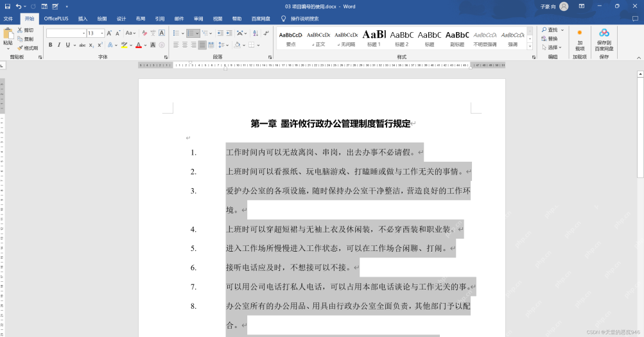The image size is (644, 337).
Task: Click the Character Shading icon
Action: click(x=153, y=45)
